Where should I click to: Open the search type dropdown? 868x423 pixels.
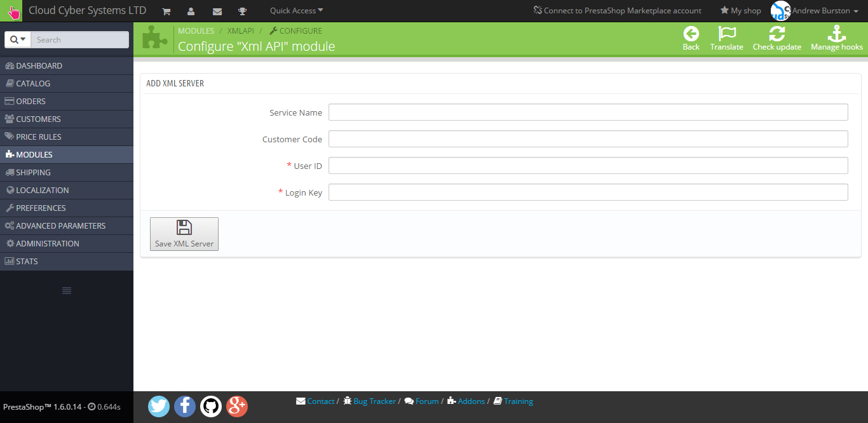(x=18, y=39)
